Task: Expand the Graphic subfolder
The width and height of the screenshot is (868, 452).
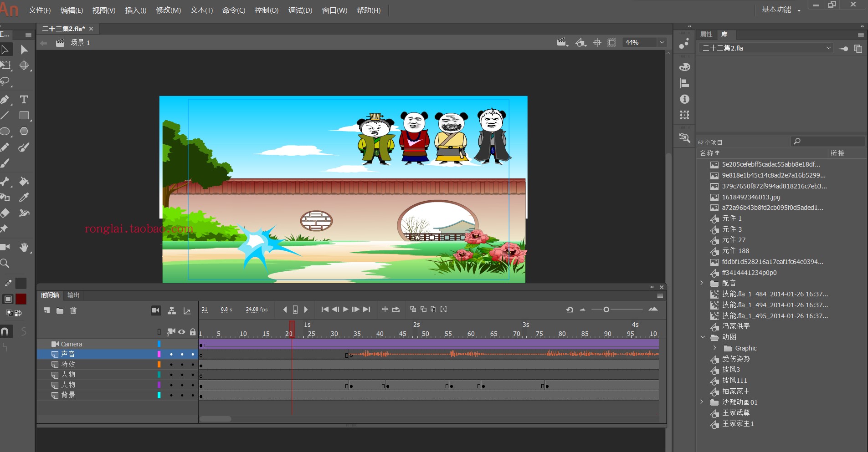Action: (x=715, y=348)
